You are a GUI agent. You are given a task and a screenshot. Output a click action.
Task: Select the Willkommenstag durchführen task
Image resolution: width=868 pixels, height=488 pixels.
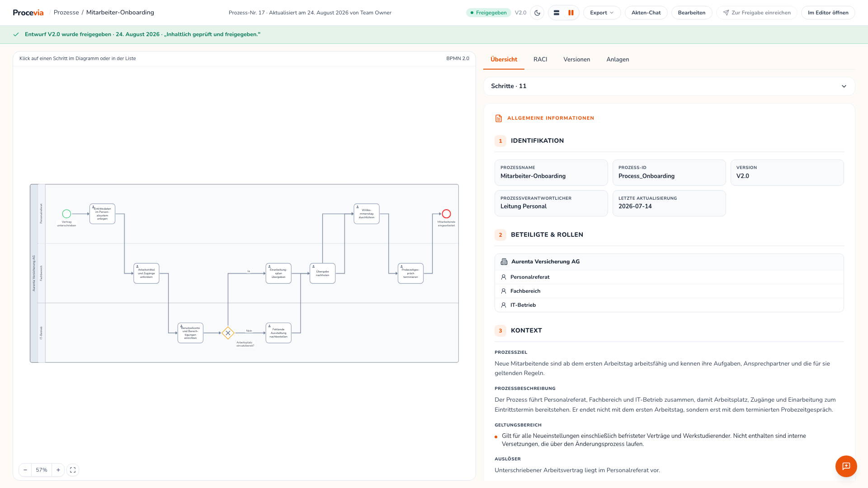pos(367,214)
